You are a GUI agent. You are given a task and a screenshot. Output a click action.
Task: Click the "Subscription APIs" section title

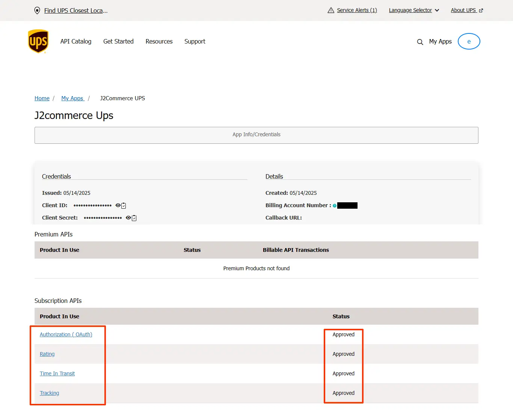[x=58, y=301]
